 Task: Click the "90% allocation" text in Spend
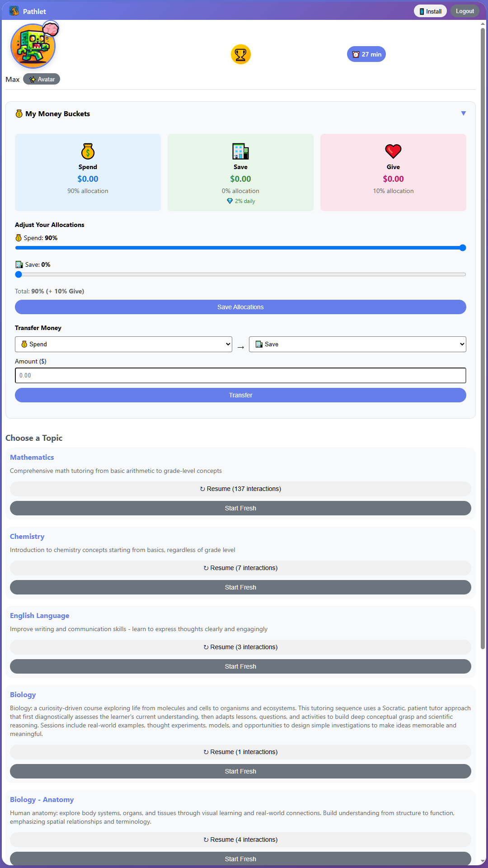click(x=88, y=191)
